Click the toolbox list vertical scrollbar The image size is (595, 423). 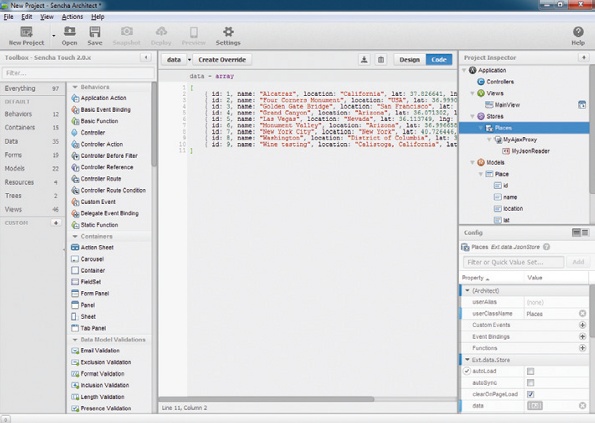tap(154, 124)
